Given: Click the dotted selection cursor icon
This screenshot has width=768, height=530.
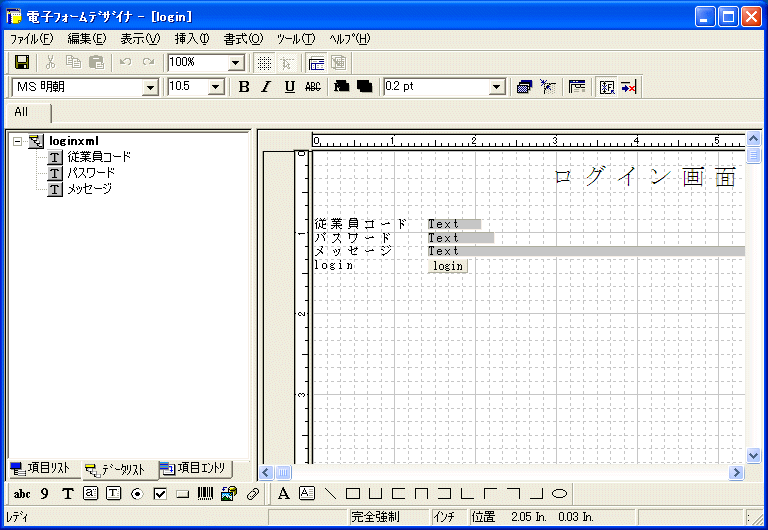Looking at the screenshot, I should point(548,87).
